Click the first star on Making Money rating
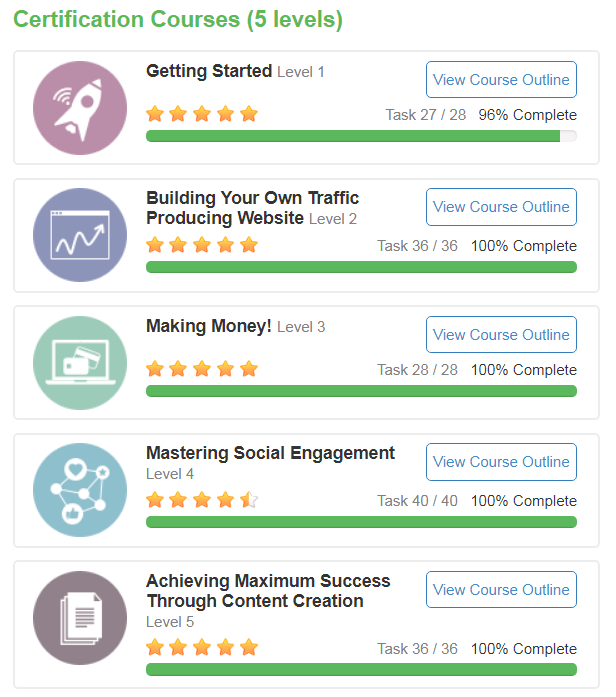Image resolution: width=616 pixels, height=697 pixels. click(x=155, y=369)
